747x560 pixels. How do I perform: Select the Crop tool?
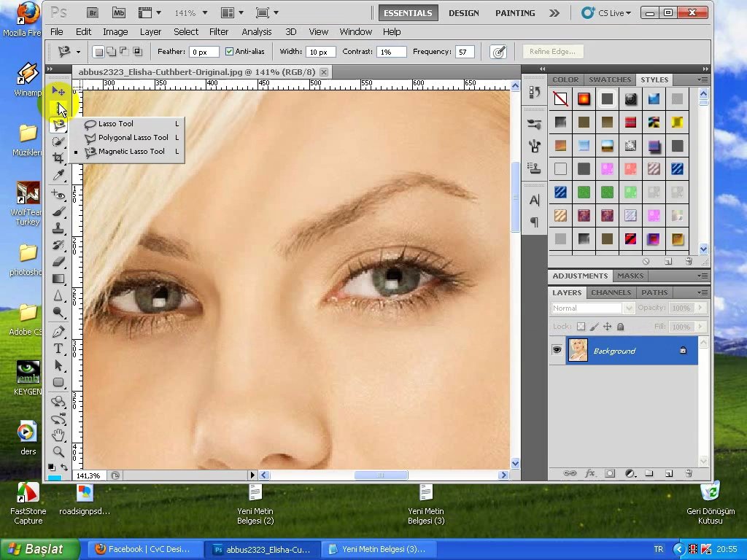coord(58,157)
